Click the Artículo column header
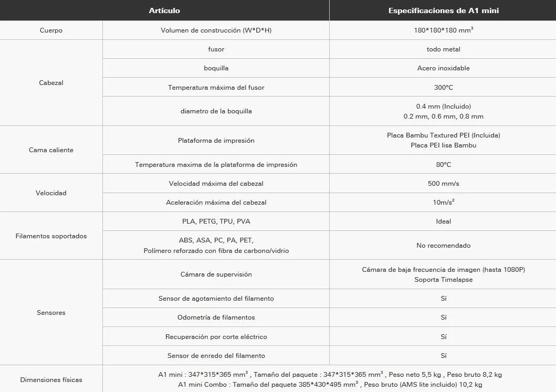Image resolution: width=556 pixels, height=392 pixels. coord(164,10)
